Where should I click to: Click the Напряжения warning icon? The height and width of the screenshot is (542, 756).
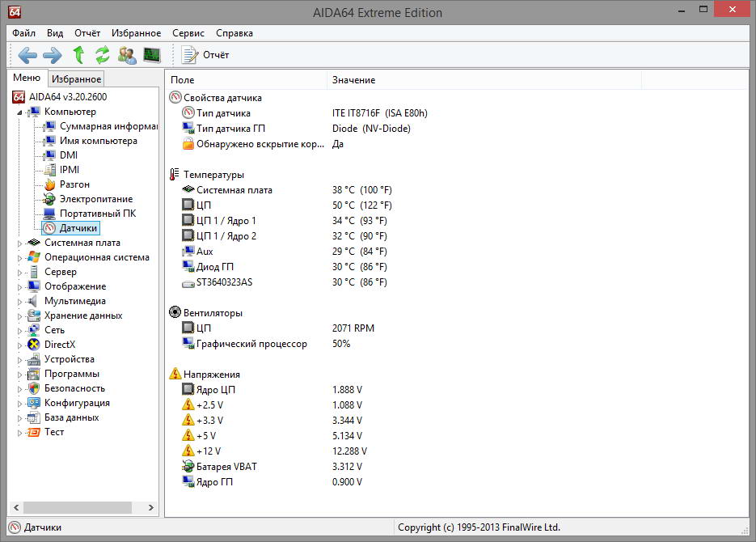pyautogui.click(x=175, y=374)
